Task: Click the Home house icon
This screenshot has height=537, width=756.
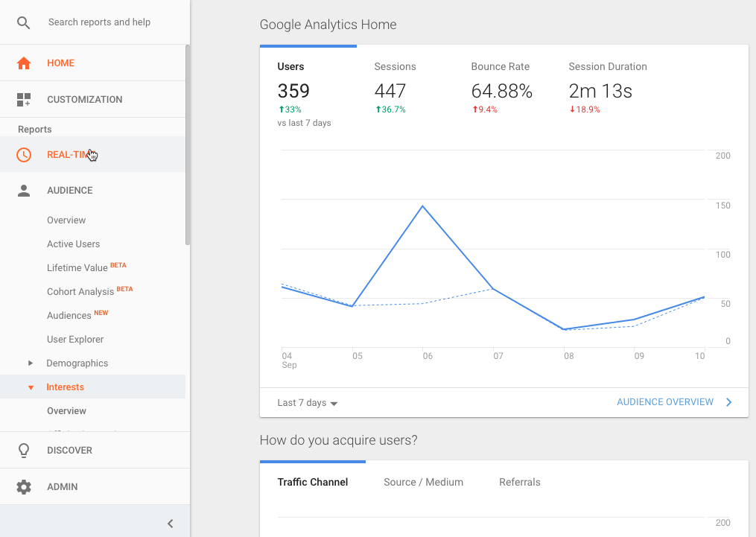Action: (24, 63)
